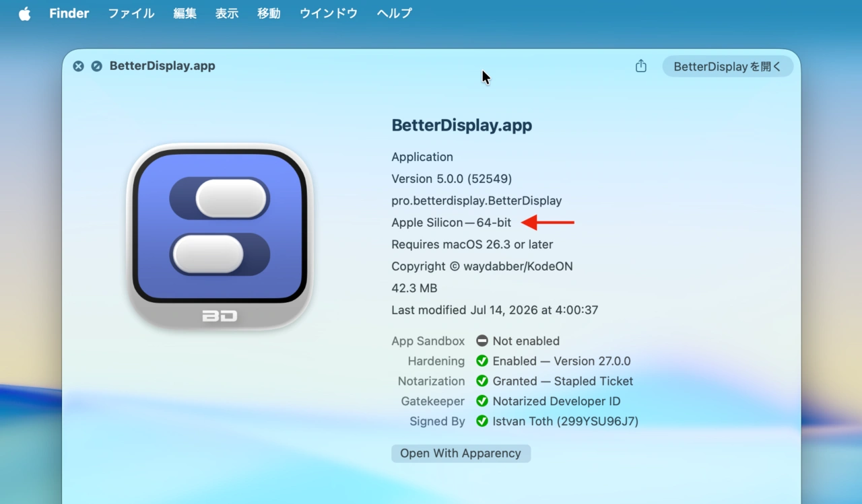862x504 pixels.
Task: Click the App Sandbox label
Action: [x=428, y=341]
